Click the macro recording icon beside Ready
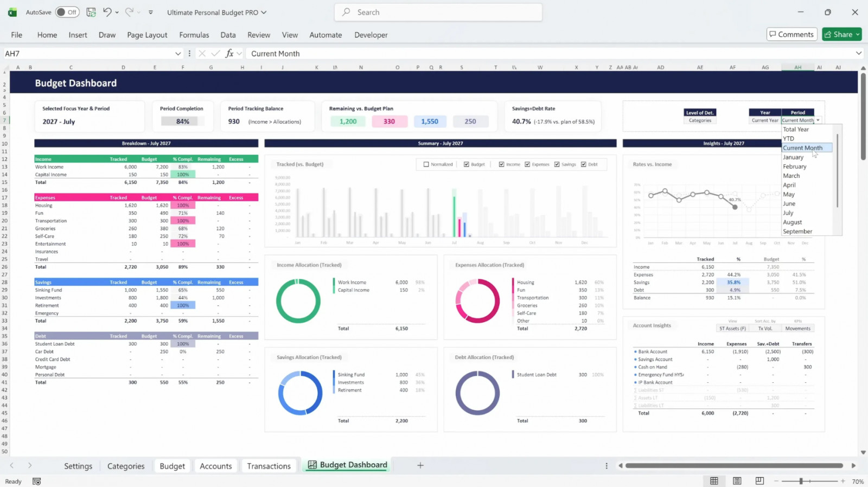868x487 pixels. [x=37, y=482]
